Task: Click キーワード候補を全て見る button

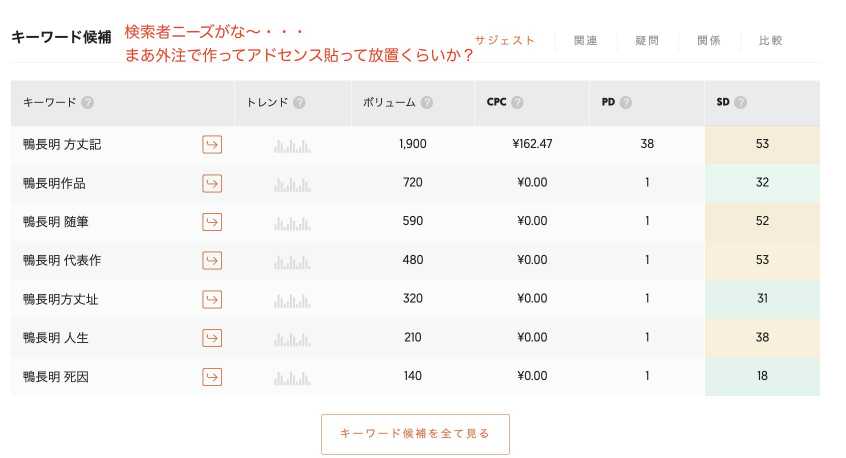Action: pyautogui.click(x=415, y=434)
